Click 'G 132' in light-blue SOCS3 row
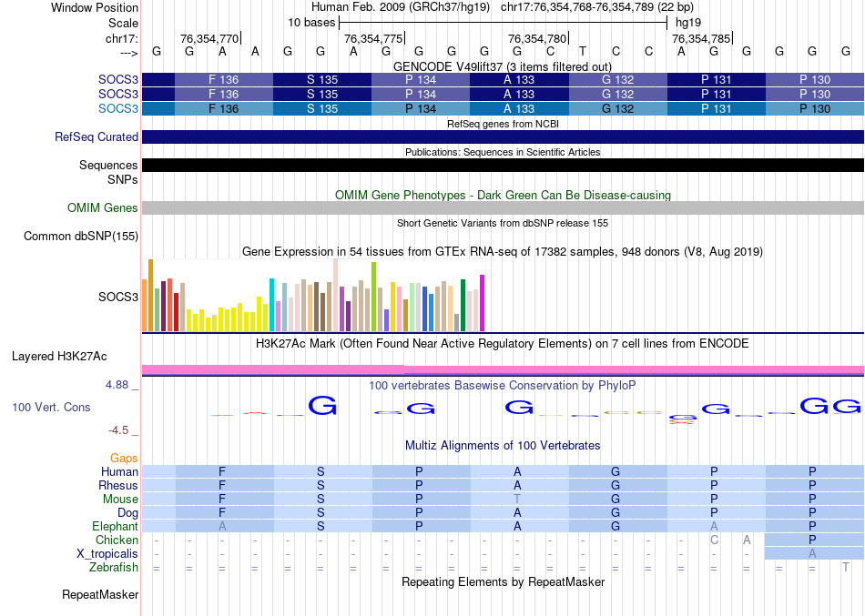 coord(617,108)
